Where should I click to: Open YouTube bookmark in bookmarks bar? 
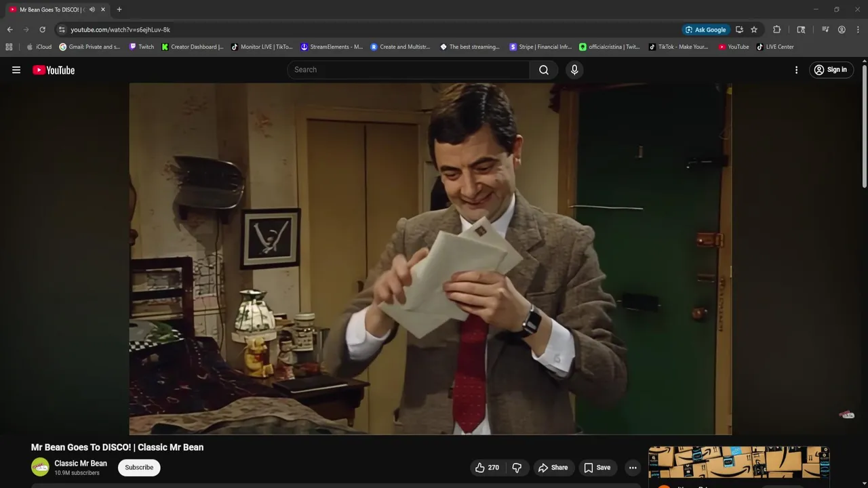click(x=734, y=47)
